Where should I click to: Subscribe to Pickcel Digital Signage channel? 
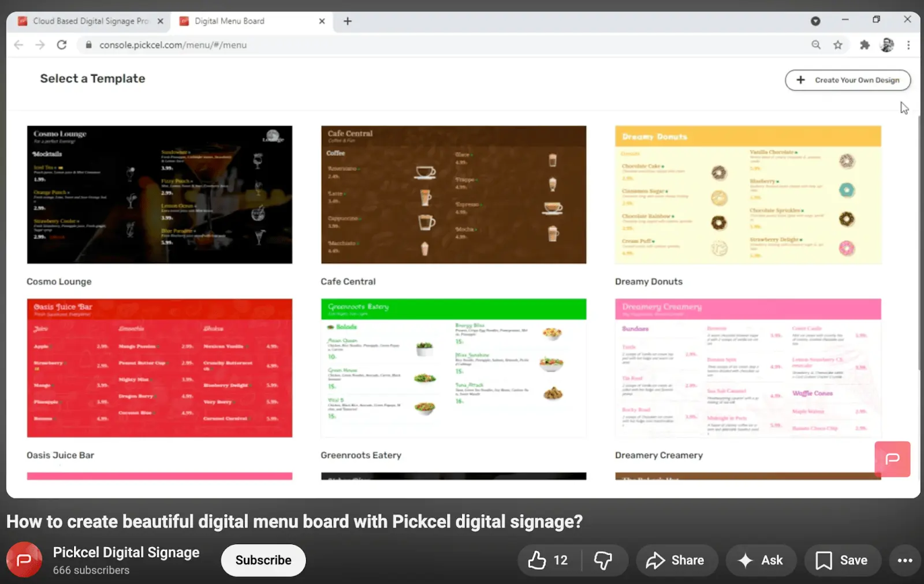pos(263,560)
